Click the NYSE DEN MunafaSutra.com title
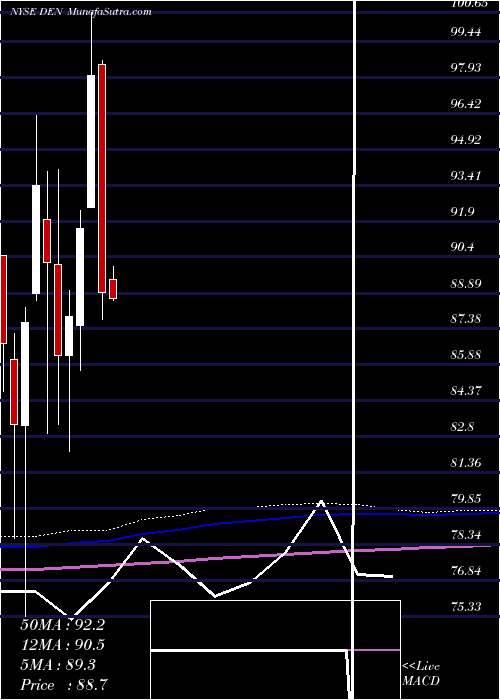The width and height of the screenshot is (500, 700). tap(81, 12)
